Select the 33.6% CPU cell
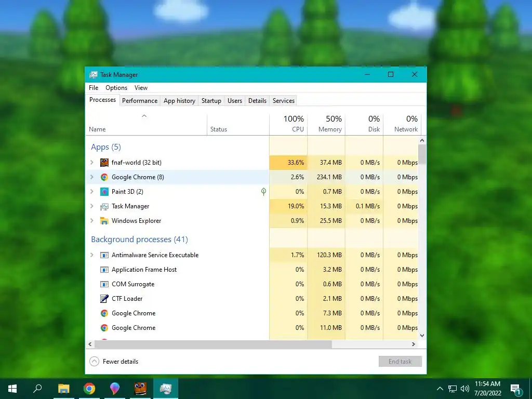The width and height of the screenshot is (532, 399). 288,163
